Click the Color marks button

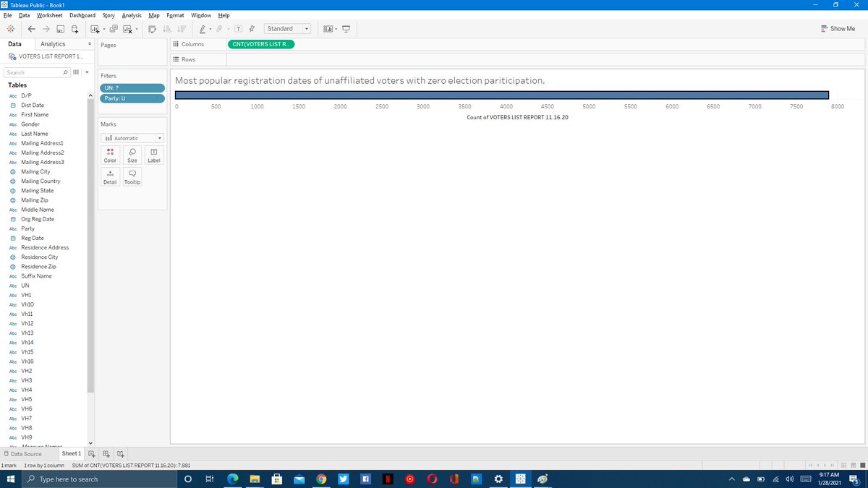110,155
